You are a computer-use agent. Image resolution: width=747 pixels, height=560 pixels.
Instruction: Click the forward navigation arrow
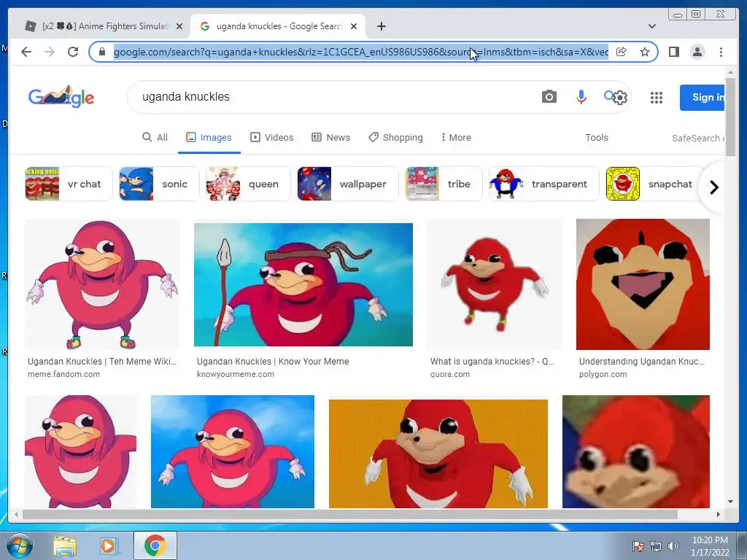pos(50,52)
